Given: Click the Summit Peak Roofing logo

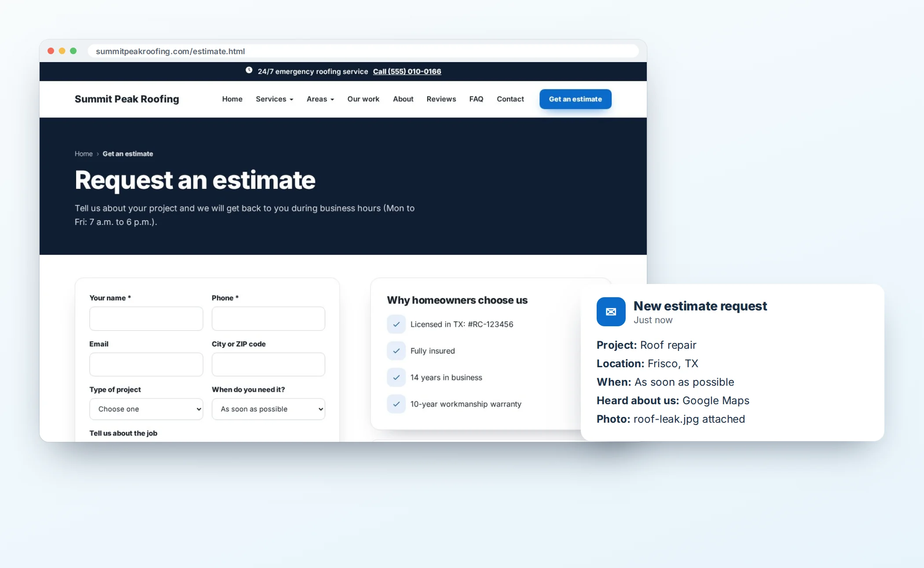Looking at the screenshot, I should 127,99.
